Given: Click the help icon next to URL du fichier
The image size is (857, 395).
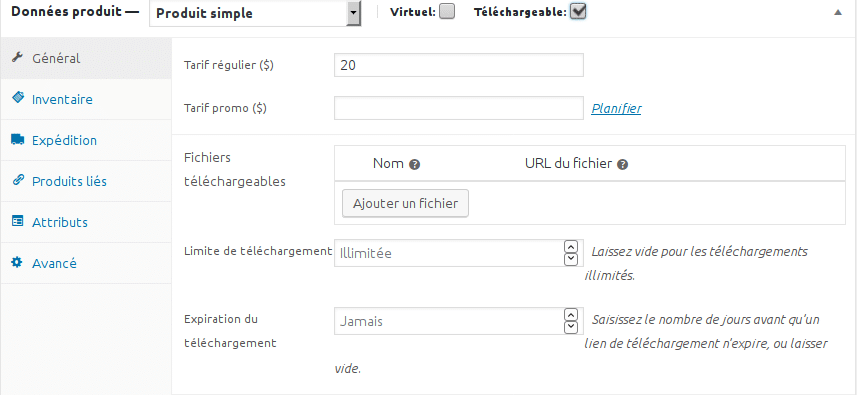Looking at the screenshot, I should point(622,164).
